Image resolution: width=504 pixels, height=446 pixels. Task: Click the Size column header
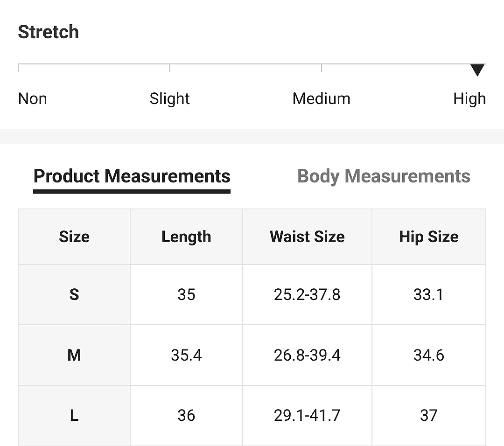(x=74, y=237)
